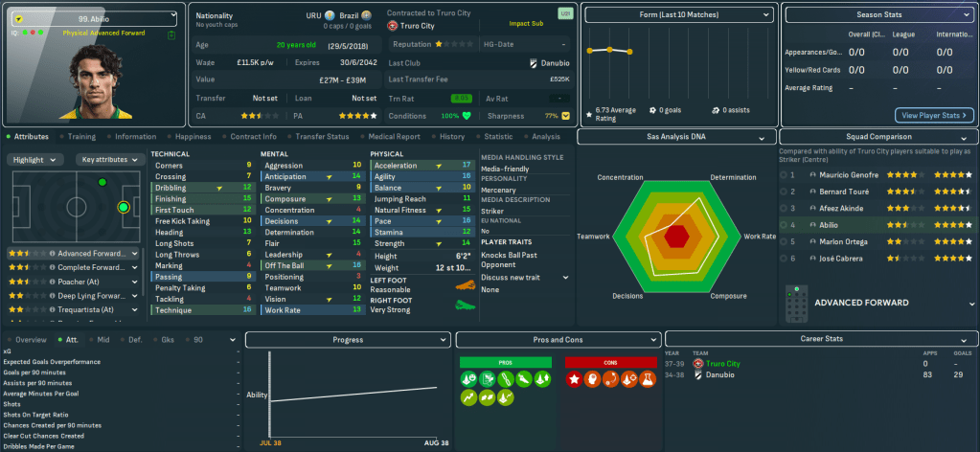Image resolution: width=980 pixels, height=452 pixels.
Task: Click the orange left foot boot icon
Action: tap(464, 287)
